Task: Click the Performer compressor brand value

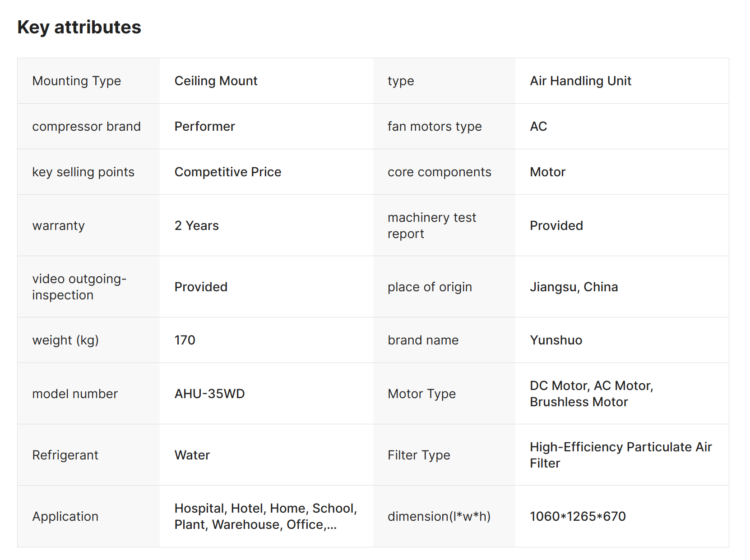Action: pyautogui.click(x=204, y=127)
